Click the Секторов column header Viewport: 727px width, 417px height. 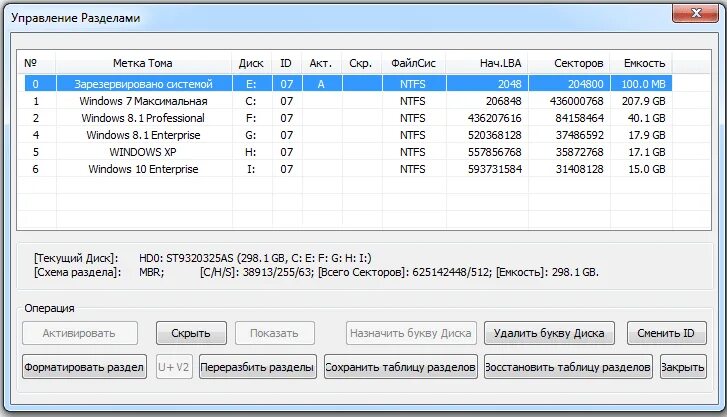pyautogui.click(x=569, y=63)
